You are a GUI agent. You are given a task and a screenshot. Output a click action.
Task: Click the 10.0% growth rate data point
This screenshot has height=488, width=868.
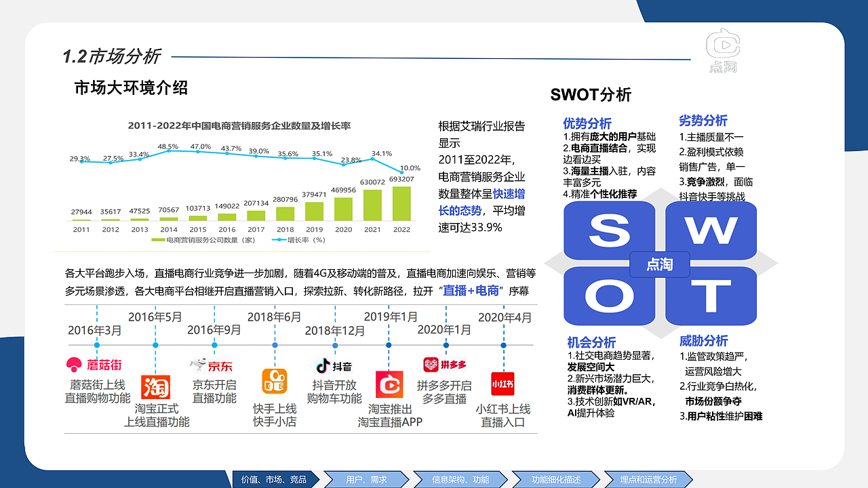coord(401,174)
